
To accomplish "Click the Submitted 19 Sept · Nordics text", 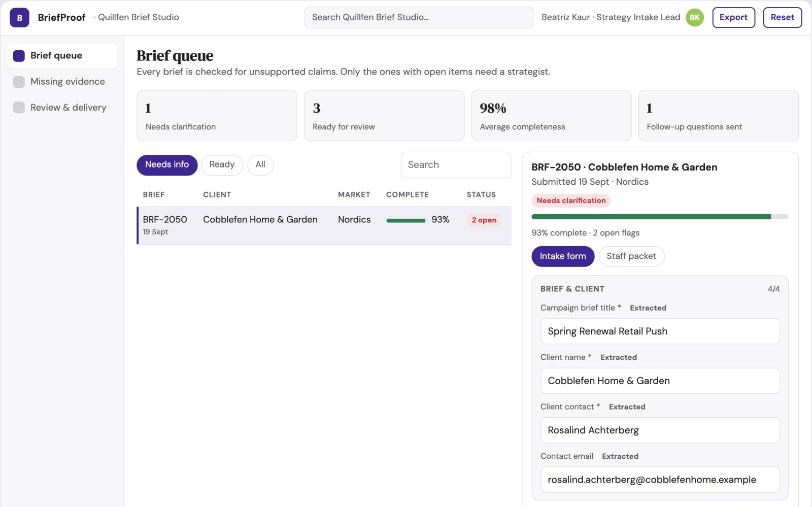I will click(590, 182).
